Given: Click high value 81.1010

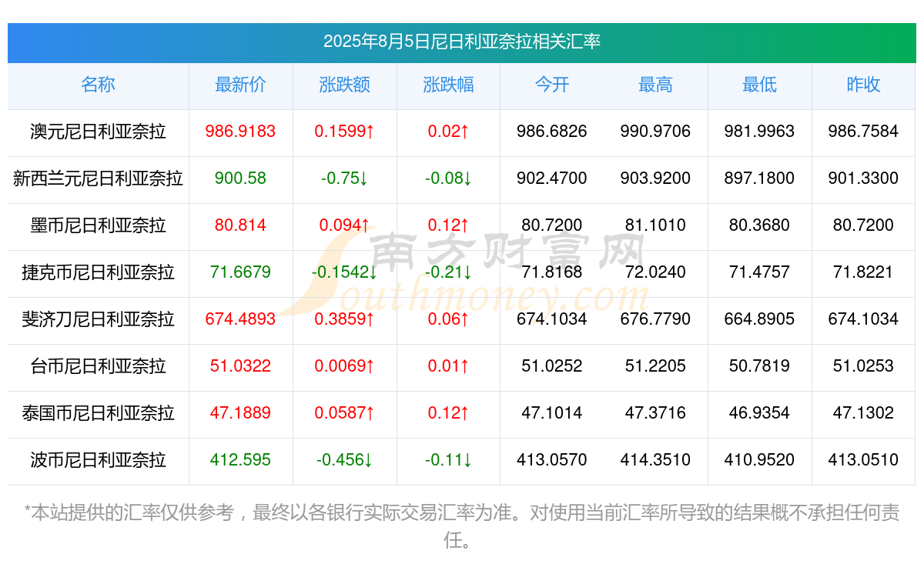Looking at the screenshot, I should (x=655, y=225).
